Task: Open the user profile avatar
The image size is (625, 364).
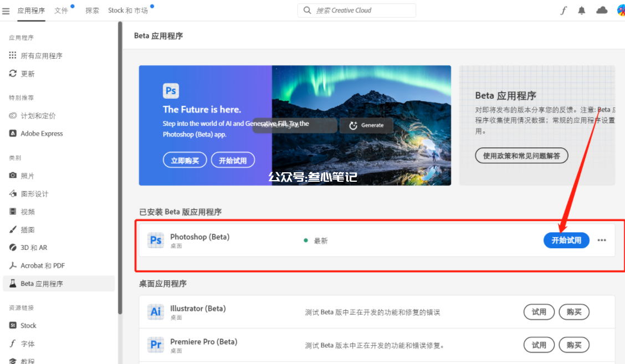Action: point(621,11)
